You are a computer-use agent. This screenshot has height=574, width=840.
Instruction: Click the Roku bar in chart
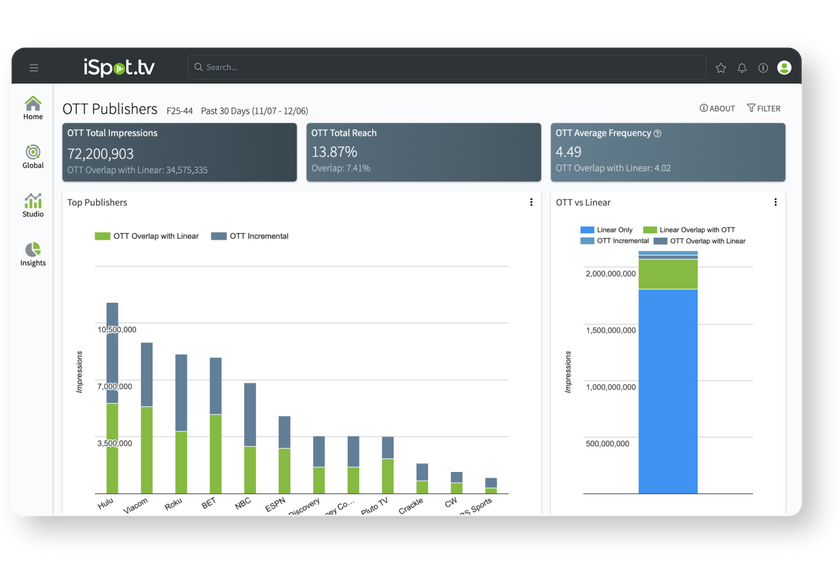click(181, 423)
